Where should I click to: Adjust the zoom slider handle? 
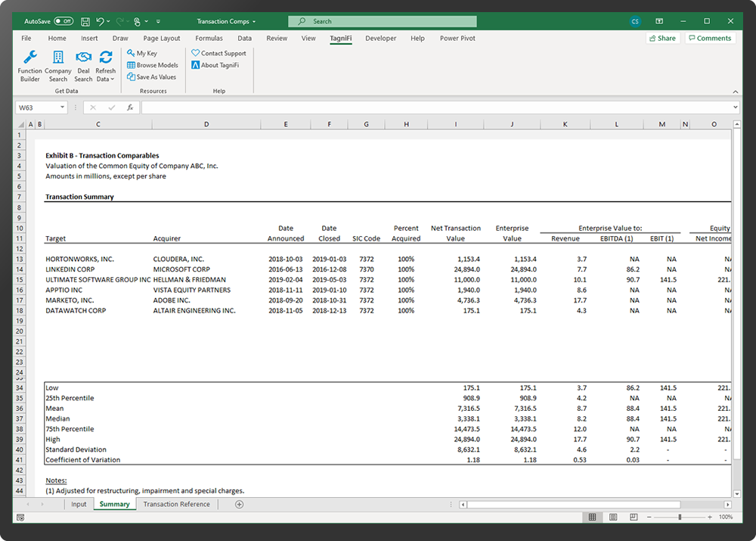pyautogui.click(x=680, y=517)
